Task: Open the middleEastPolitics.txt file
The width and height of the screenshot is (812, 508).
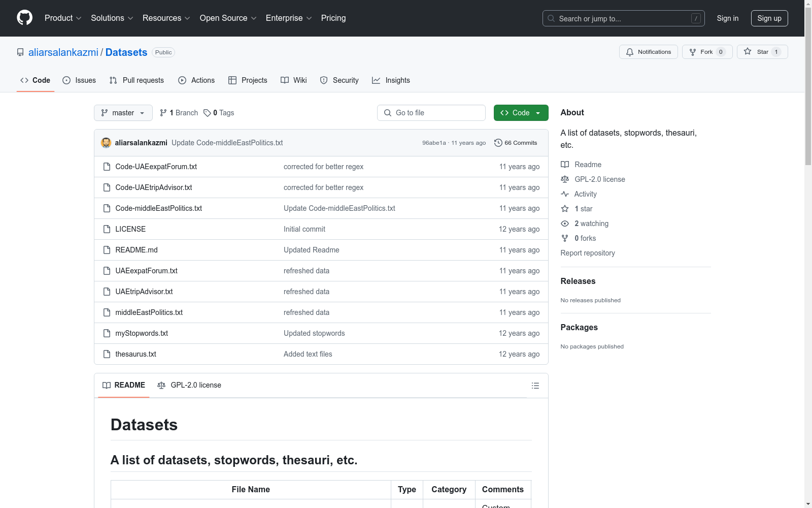Action: (x=149, y=312)
